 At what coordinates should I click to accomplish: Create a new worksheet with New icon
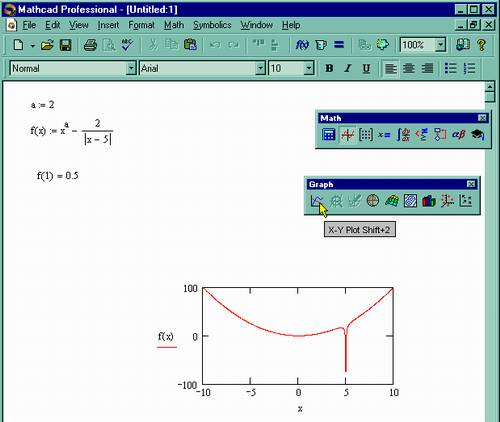18,45
